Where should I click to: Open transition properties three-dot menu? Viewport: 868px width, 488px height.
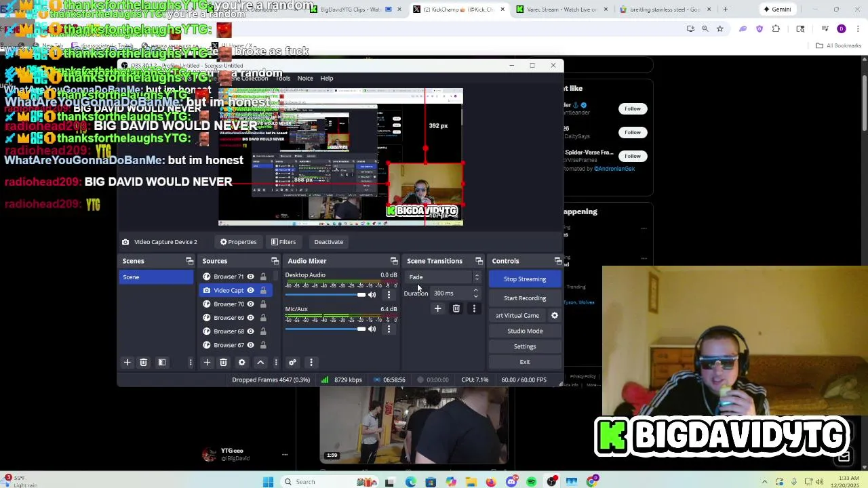[x=474, y=309]
